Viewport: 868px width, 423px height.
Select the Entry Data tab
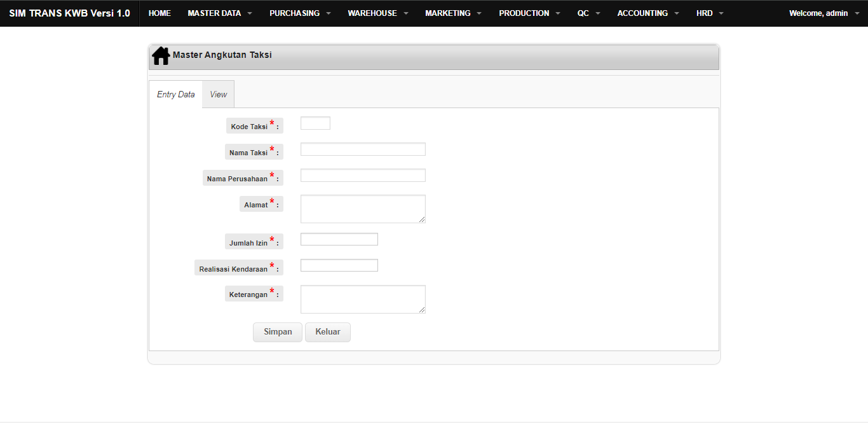tap(176, 94)
